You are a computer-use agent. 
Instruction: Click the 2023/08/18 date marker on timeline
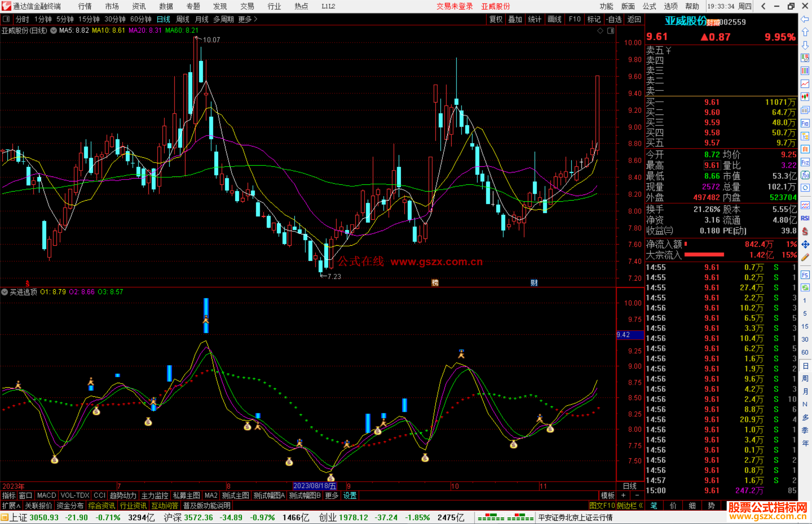pos(314,486)
